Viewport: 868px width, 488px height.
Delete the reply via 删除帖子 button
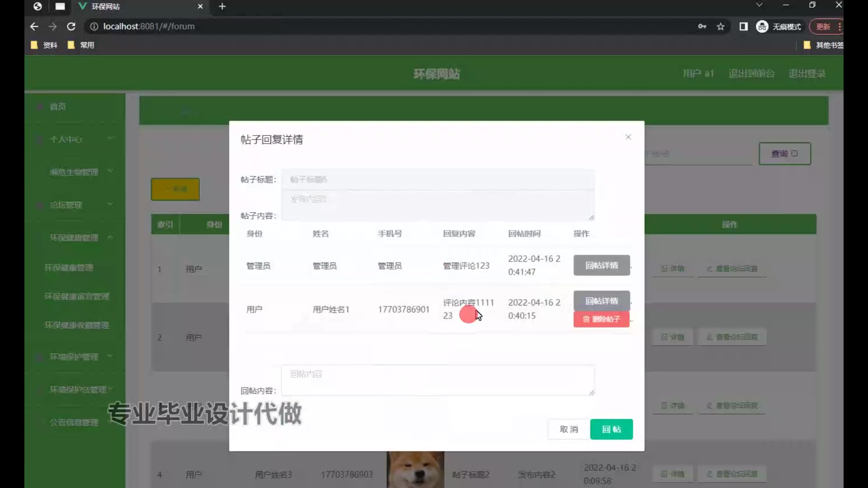pyautogui.click(x=601, y=319)
